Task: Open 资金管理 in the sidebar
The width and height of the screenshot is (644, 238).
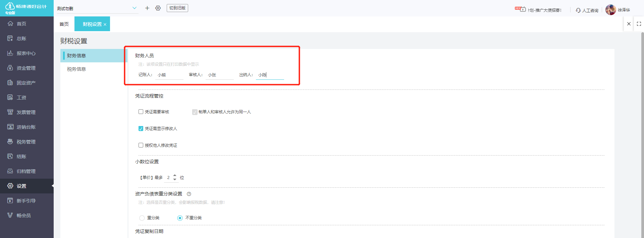Action: click(26, 68)
